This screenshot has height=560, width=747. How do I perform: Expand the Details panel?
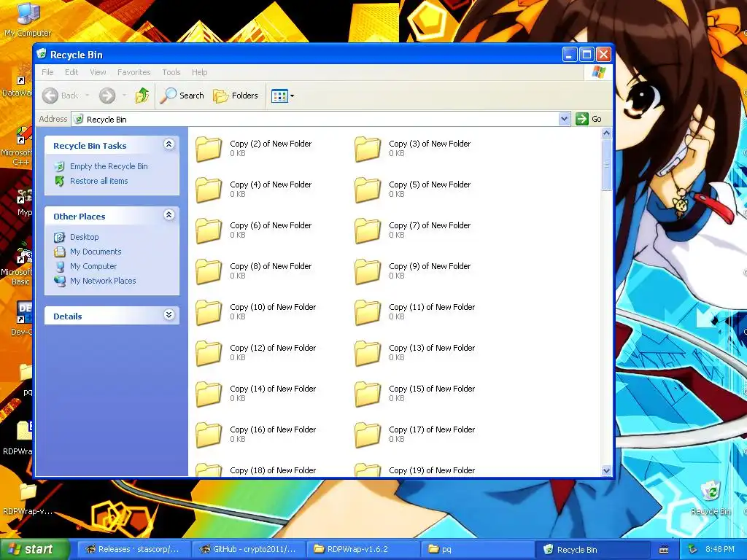169,315
